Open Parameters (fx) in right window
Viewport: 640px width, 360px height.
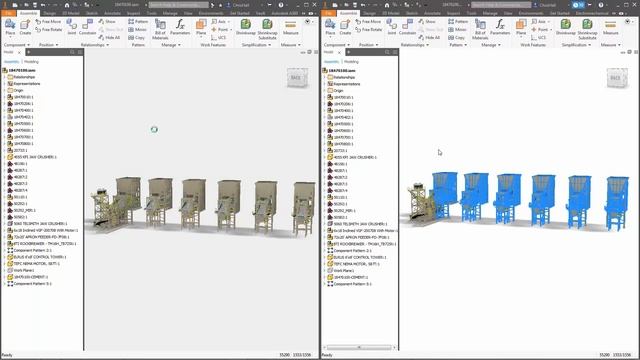click(500, 27)
